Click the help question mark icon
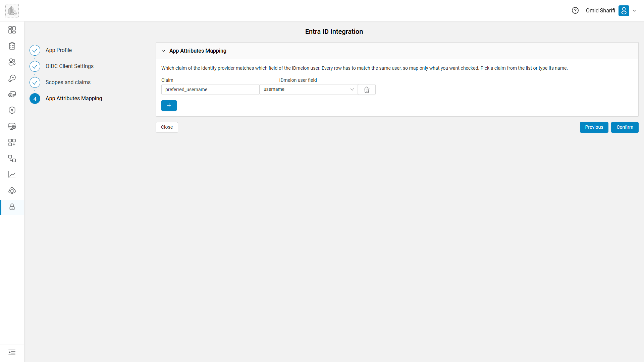This screenshot has height=362, width=644. [x=575, y=10]
